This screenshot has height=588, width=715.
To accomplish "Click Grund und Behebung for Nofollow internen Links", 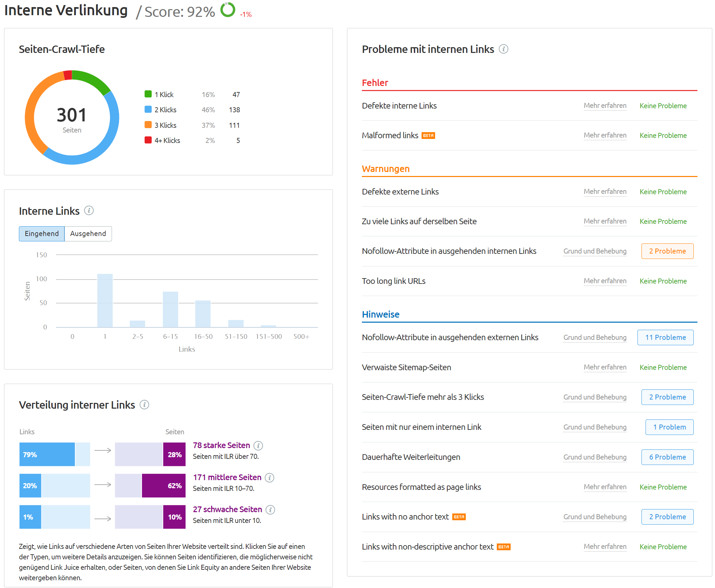I will 595,251.
